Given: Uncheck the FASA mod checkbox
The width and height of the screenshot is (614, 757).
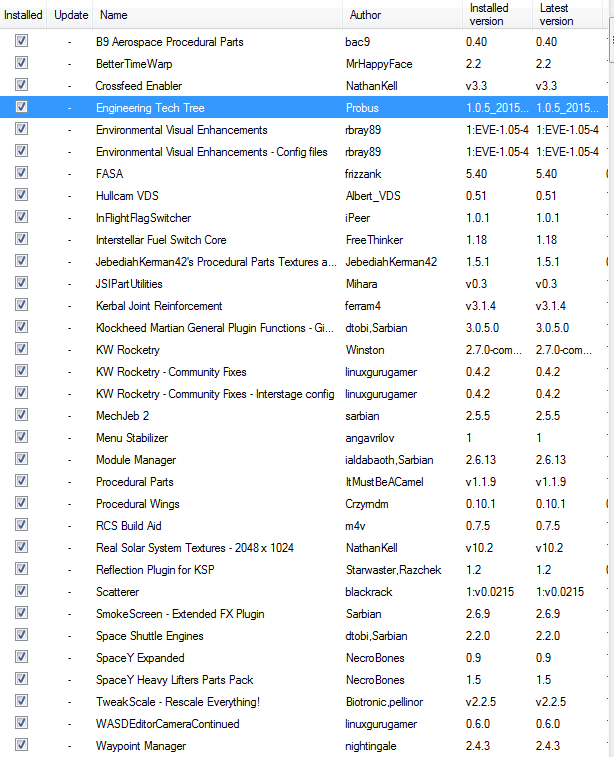Looking at the screenshot, I should coord(21,173).
